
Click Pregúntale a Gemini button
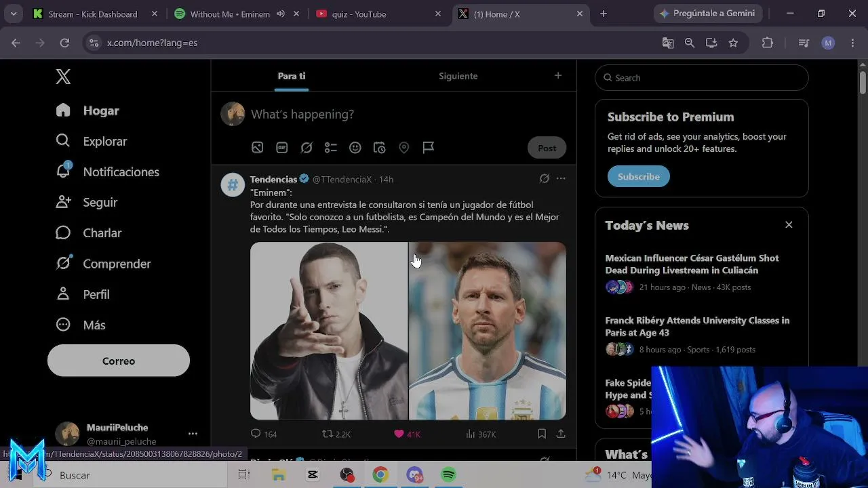(x=708, y=14)
